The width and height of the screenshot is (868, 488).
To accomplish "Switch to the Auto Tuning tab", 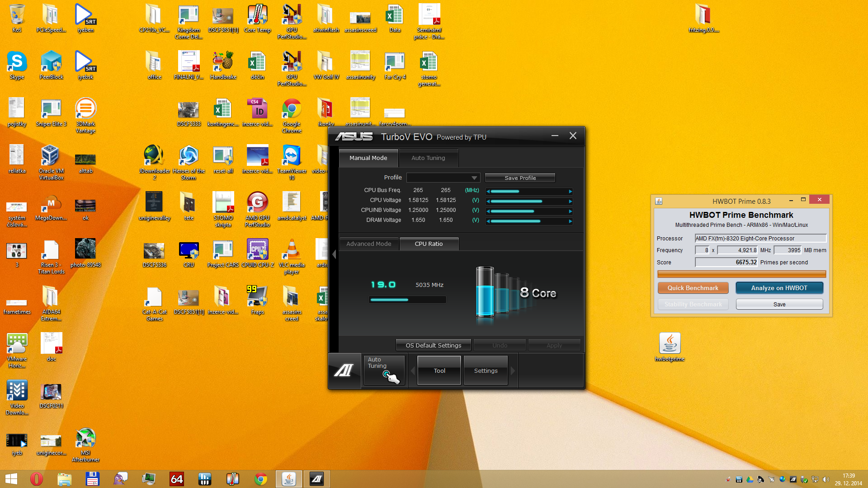I will [428, 158].
